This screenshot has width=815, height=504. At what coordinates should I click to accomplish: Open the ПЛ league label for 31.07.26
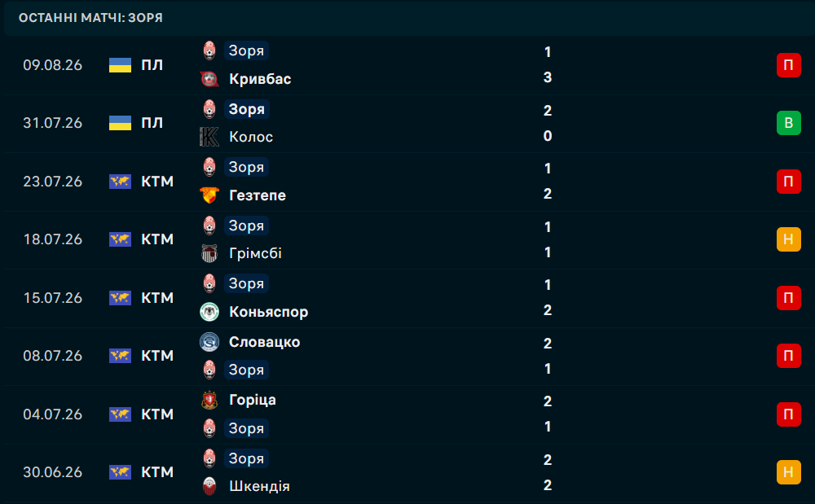(x=152, y=123)
